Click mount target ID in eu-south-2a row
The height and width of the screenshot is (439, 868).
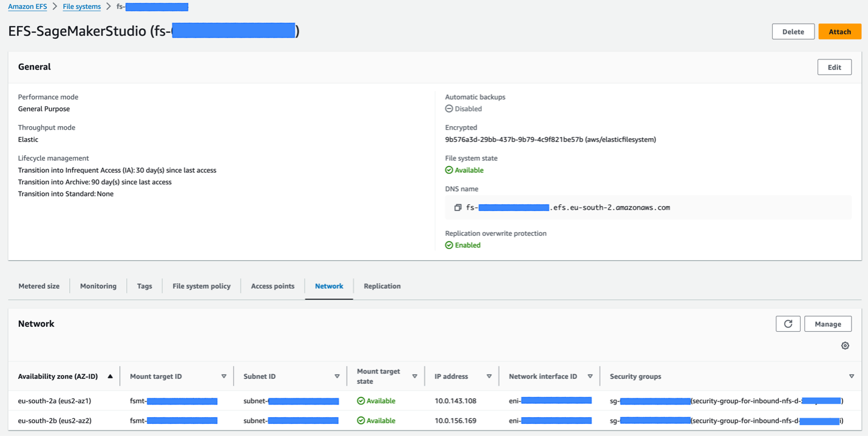click(x=174, y=401)
